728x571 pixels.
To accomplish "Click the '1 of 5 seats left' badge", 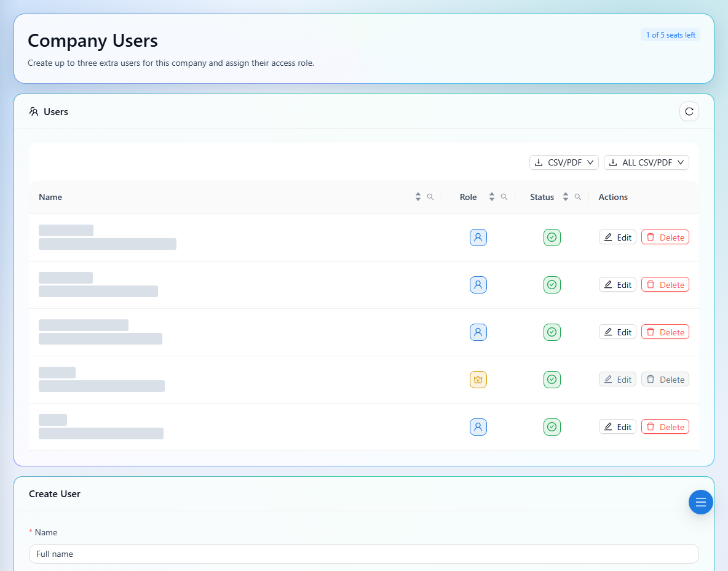I will pyautogui.click(x=670, y=35).
